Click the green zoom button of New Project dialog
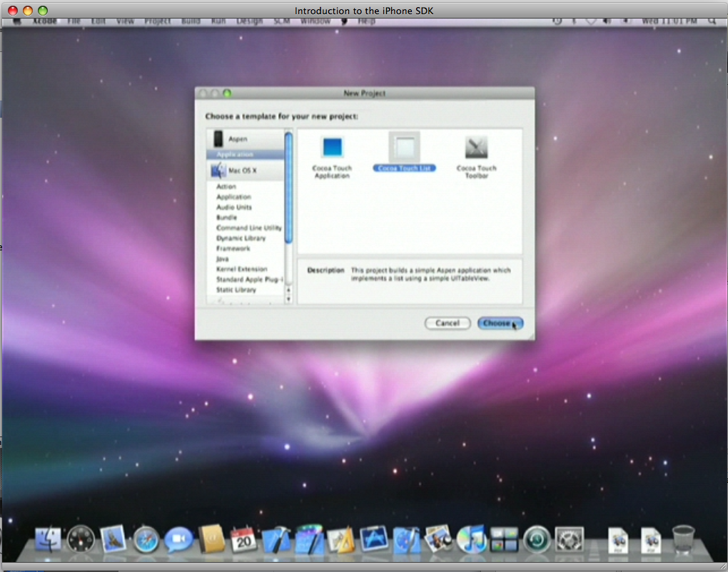Image resolution: width=728 pixels, height=572 pixels. [x=227, y=93]
